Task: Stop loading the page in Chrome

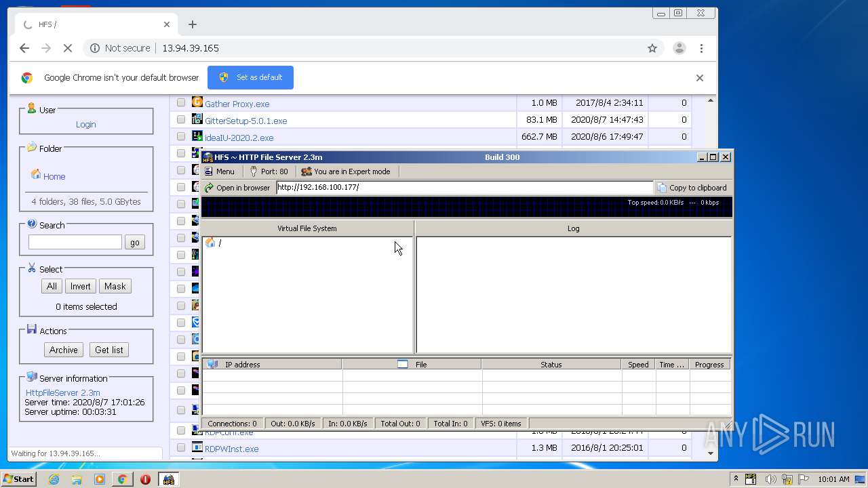Action: [x=67, y=48]
